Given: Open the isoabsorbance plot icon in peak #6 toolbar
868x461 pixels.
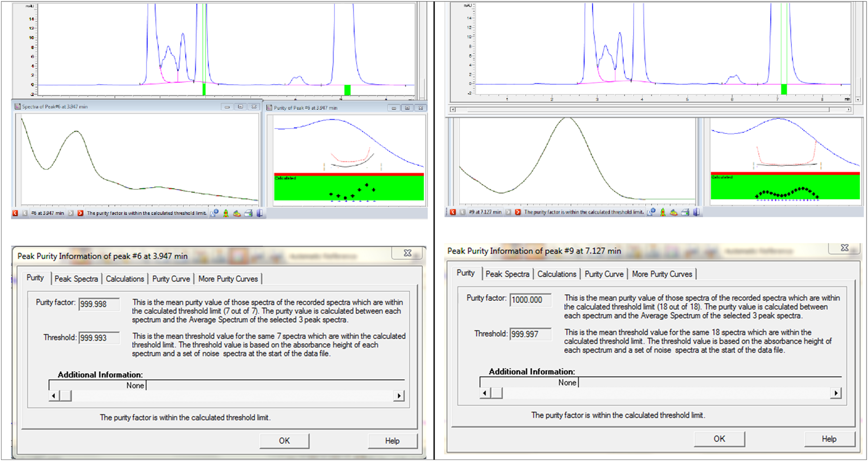Looking at the screenshot, I should coord(225,213).
